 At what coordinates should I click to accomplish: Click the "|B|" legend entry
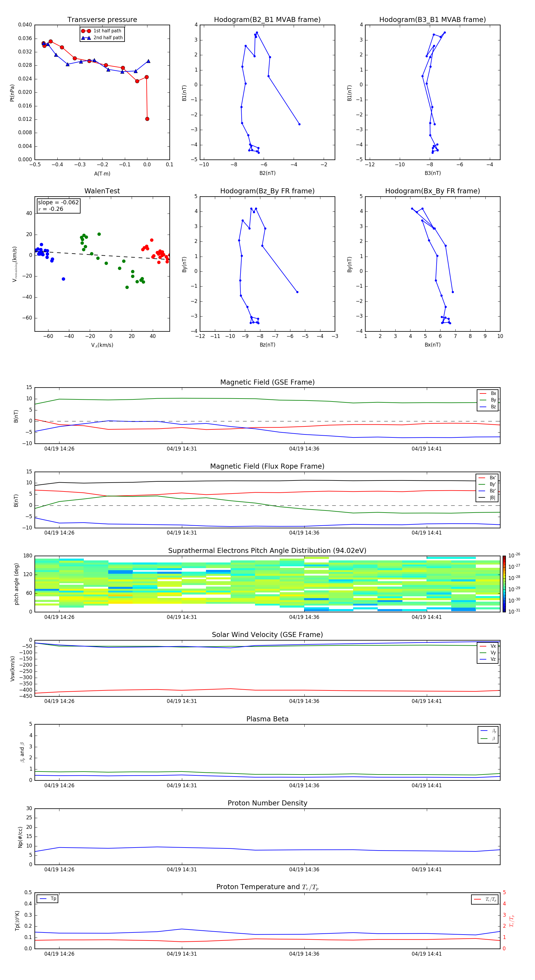(x=487, y=498)
